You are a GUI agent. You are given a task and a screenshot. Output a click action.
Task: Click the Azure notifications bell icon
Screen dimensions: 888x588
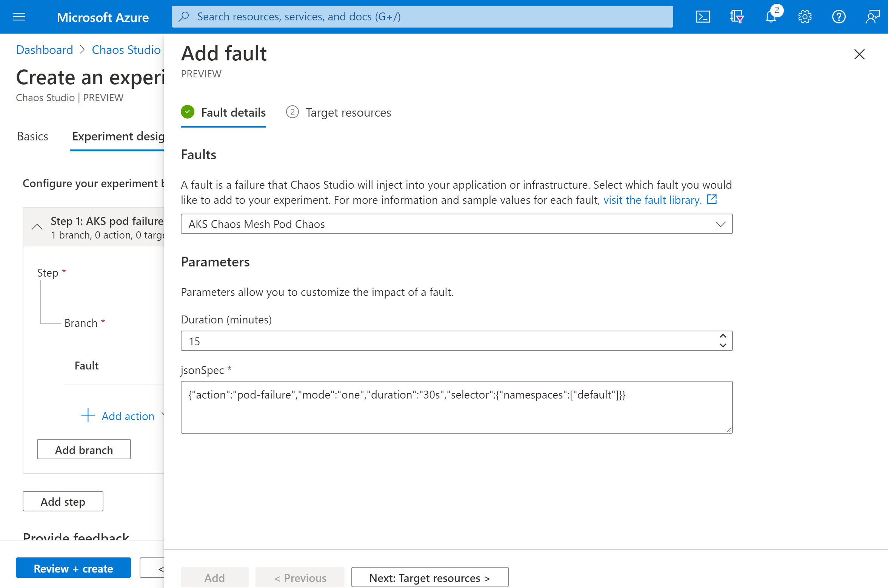coord(771,16)
